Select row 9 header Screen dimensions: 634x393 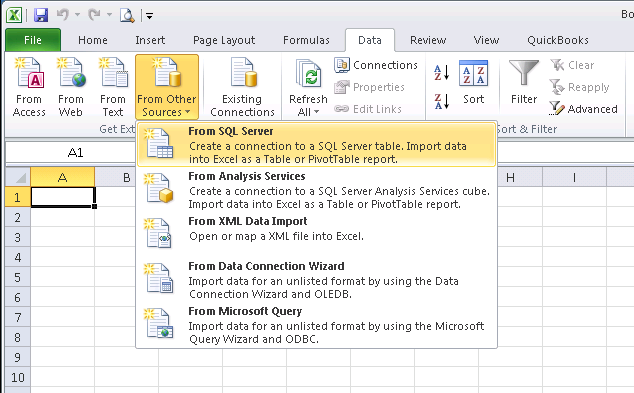click(x=17, y=357)
